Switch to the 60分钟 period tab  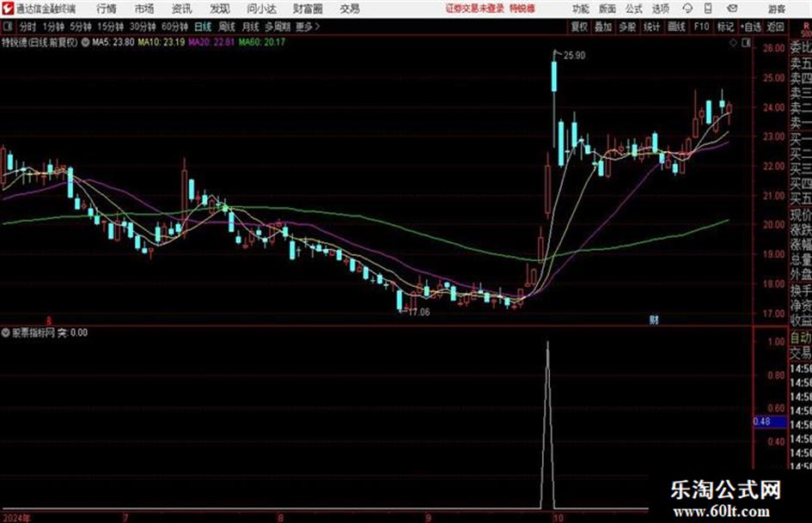coord(175,27)
